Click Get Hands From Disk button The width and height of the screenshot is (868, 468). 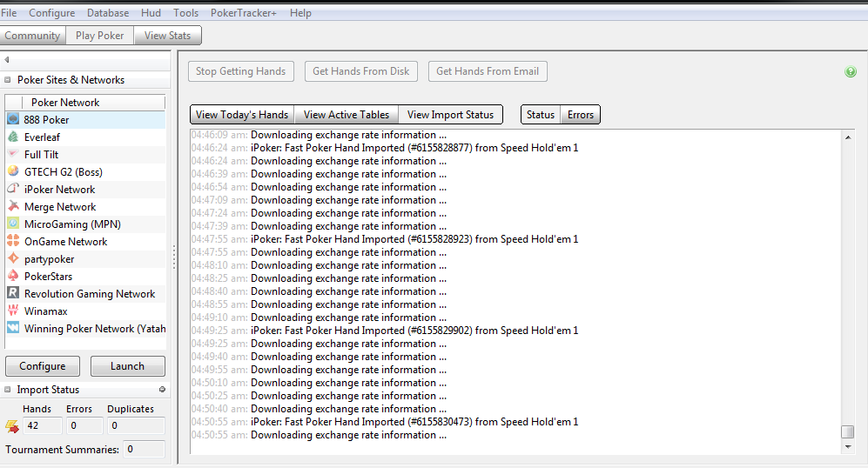(361, 71)
